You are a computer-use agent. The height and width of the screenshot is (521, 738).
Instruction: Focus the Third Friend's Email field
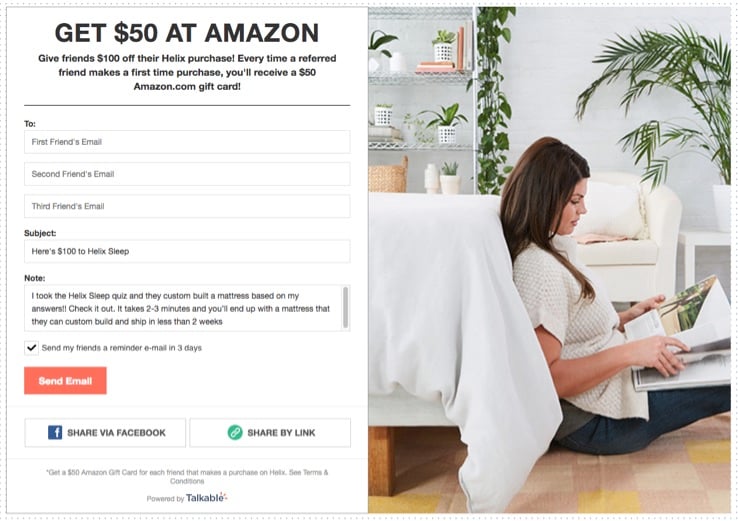click(x=187, y=206)
